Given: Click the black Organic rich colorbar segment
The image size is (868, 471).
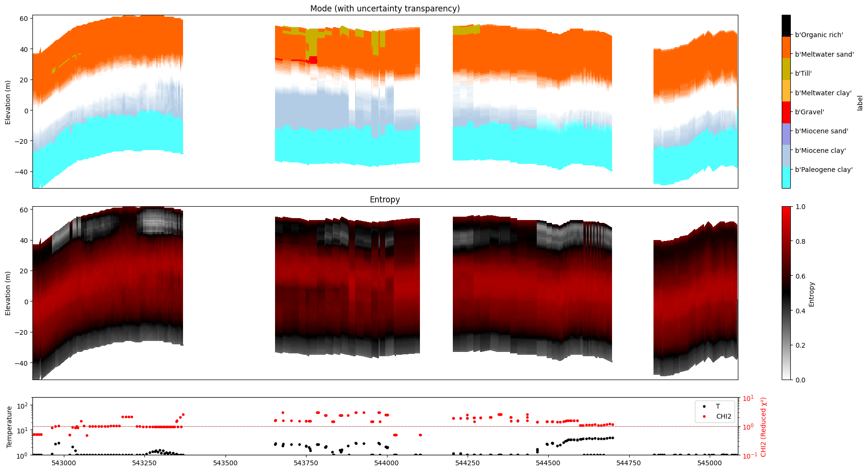Looking at the screenshot, I should coord(786,26).
